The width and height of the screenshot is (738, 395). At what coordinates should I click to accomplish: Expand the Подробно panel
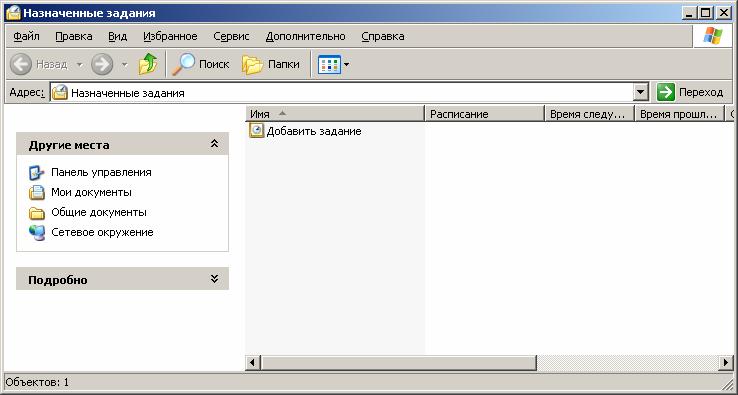tap(214, 279)
